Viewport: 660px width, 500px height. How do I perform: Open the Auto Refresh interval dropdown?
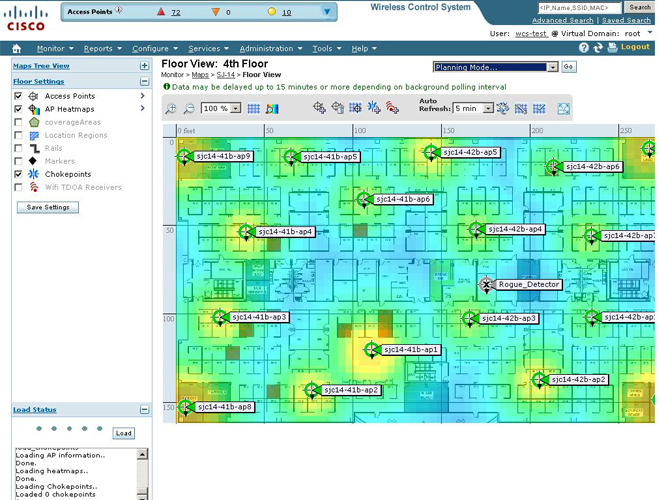(x=472, y=108)
